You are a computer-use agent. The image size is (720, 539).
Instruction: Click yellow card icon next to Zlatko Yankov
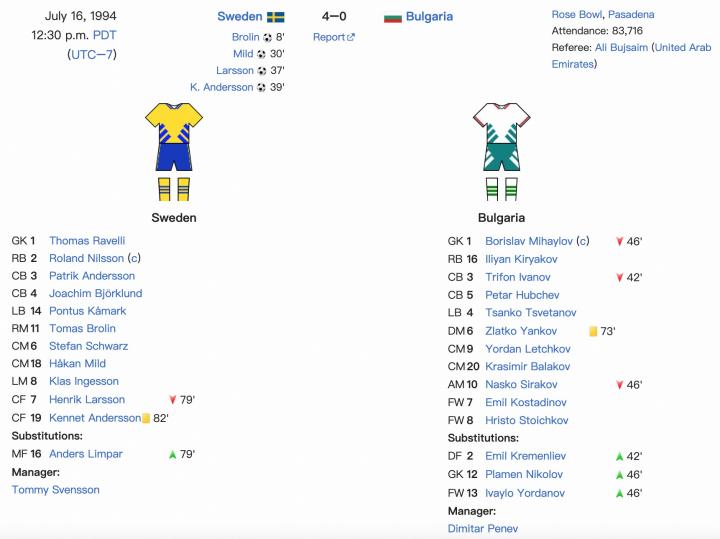593,331
